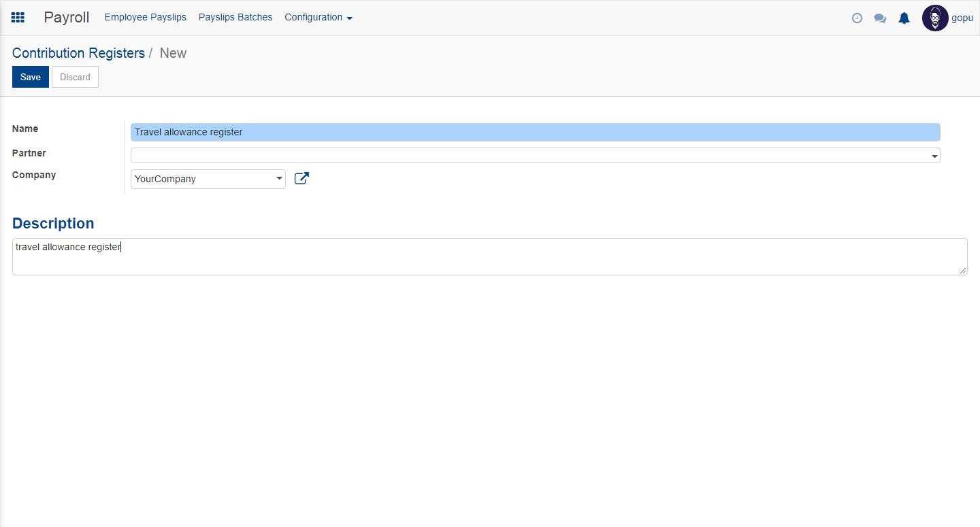The image size is (980, 527).
Task: Grab the Description textarea resize handle
Action: point(962,271)
